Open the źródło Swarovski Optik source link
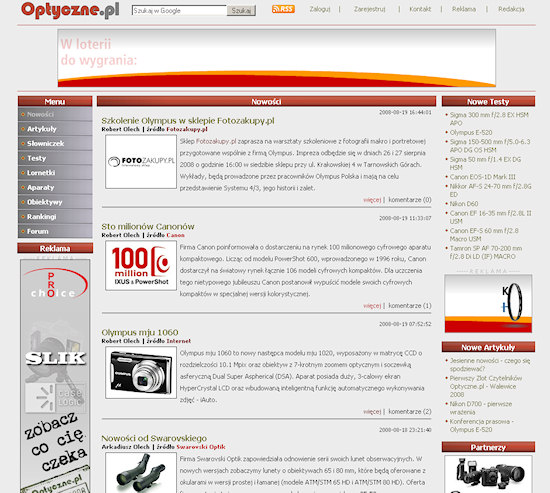 (x=201, y=447)
